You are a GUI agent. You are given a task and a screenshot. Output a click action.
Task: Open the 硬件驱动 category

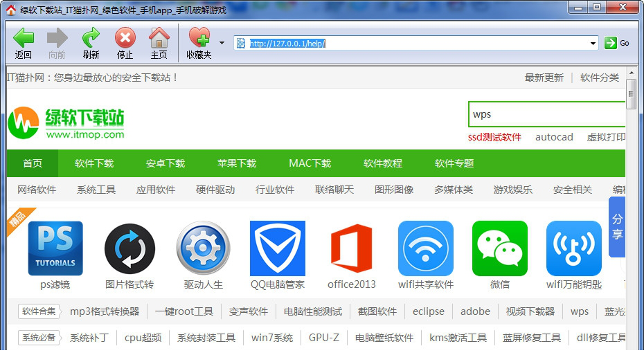[x=215, y=190]
